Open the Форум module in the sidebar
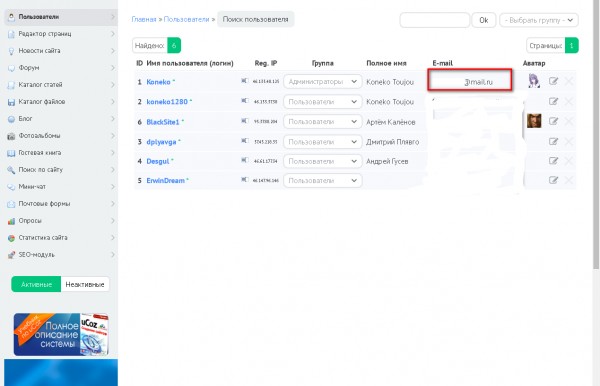The height and width of the screenshot is (386, 600). tap(61, 68)
